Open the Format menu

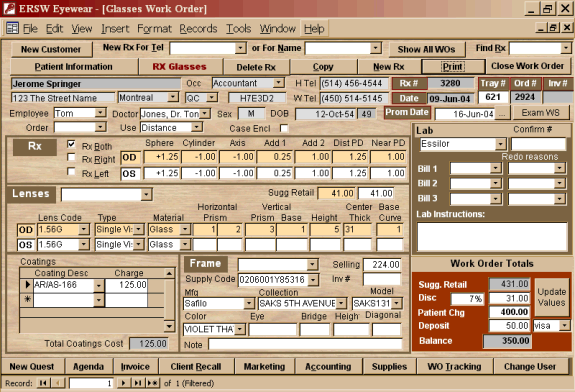pos(154,29)
